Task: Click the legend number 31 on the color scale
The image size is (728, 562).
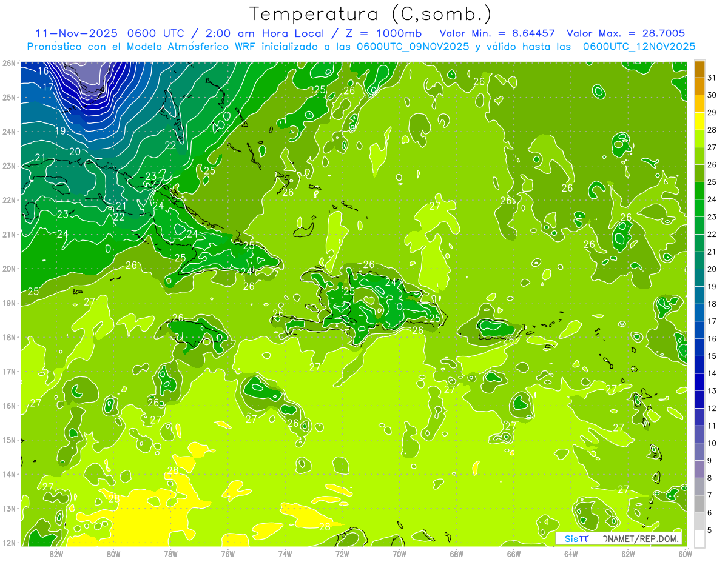Action: click(x=712, y=78)
